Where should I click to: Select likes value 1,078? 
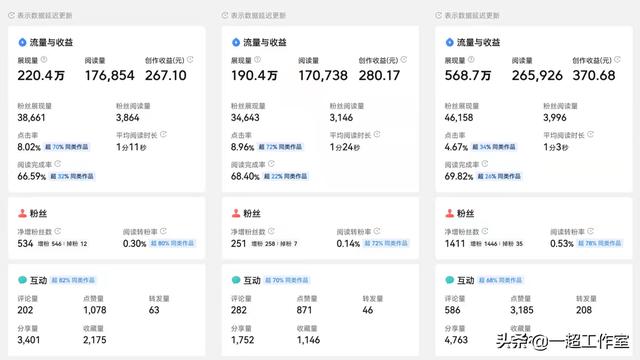95,310
